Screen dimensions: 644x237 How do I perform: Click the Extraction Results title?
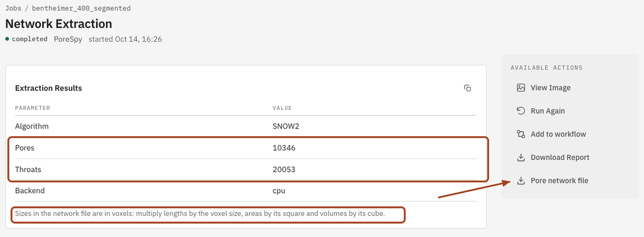click(x=49, y=88)
